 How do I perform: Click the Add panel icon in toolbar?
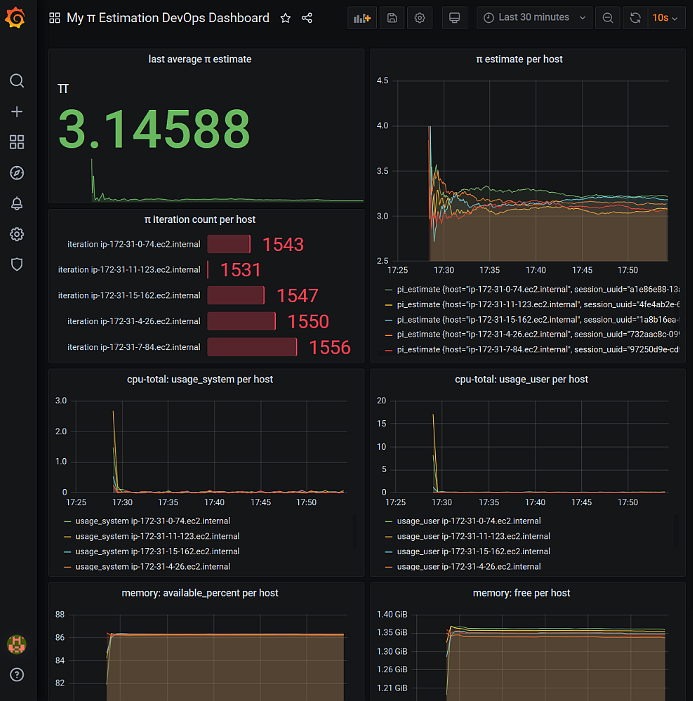[x=362, y=18]
